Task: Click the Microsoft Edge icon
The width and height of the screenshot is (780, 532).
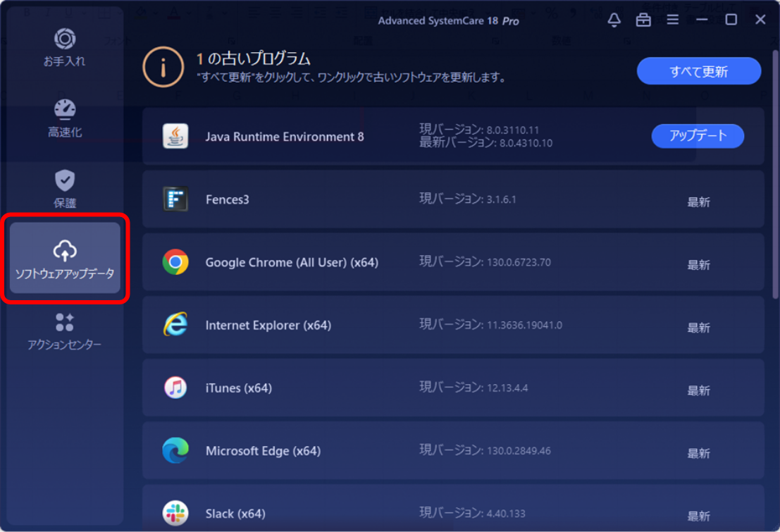Action: [175, 450]
